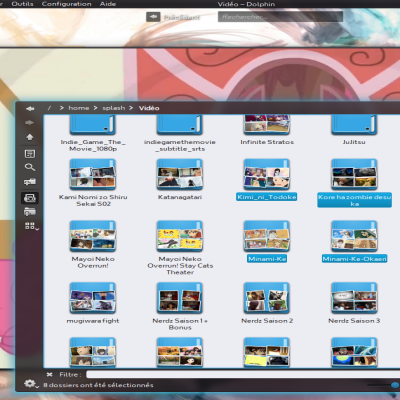Click the split view icon in sidebar

[30, 182]
